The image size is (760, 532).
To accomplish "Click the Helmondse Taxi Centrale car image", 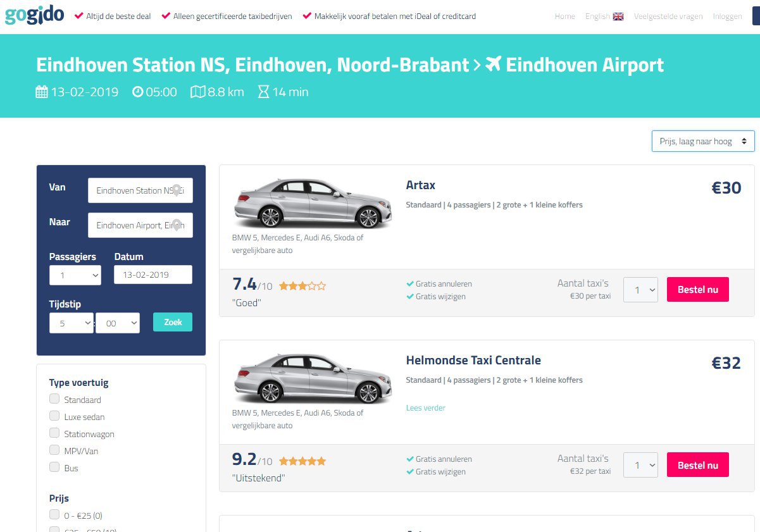I will (313, 378).
